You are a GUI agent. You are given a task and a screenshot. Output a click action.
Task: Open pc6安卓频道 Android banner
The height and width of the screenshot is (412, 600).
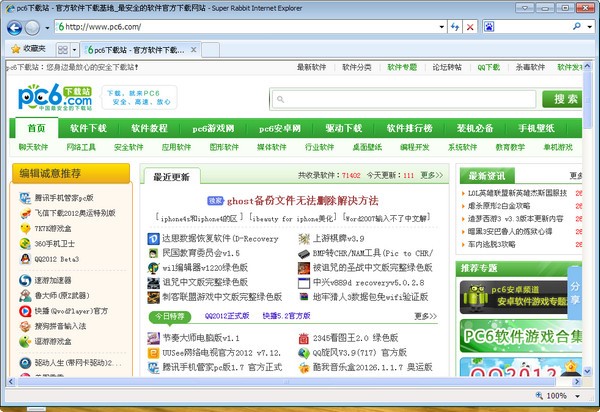(x=516, y=297)
